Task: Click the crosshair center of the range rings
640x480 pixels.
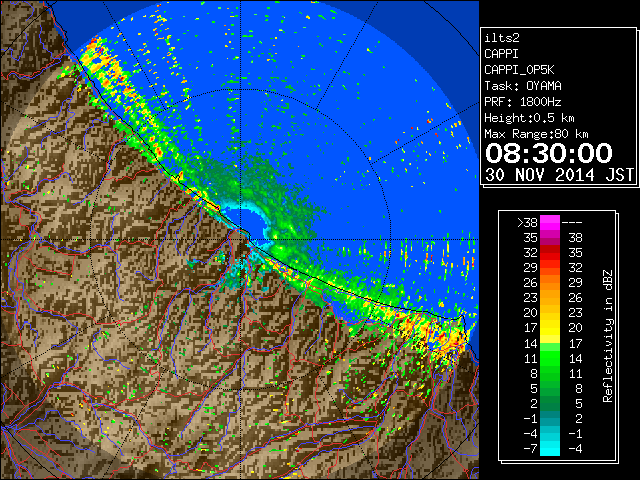Action: [x=240, y=239]
